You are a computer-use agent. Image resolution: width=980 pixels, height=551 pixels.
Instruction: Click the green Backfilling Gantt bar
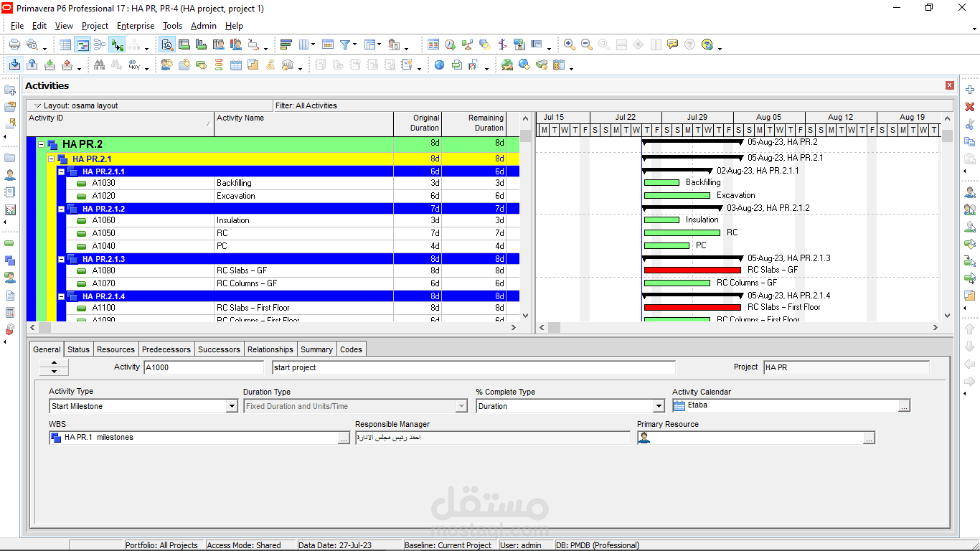661,183
